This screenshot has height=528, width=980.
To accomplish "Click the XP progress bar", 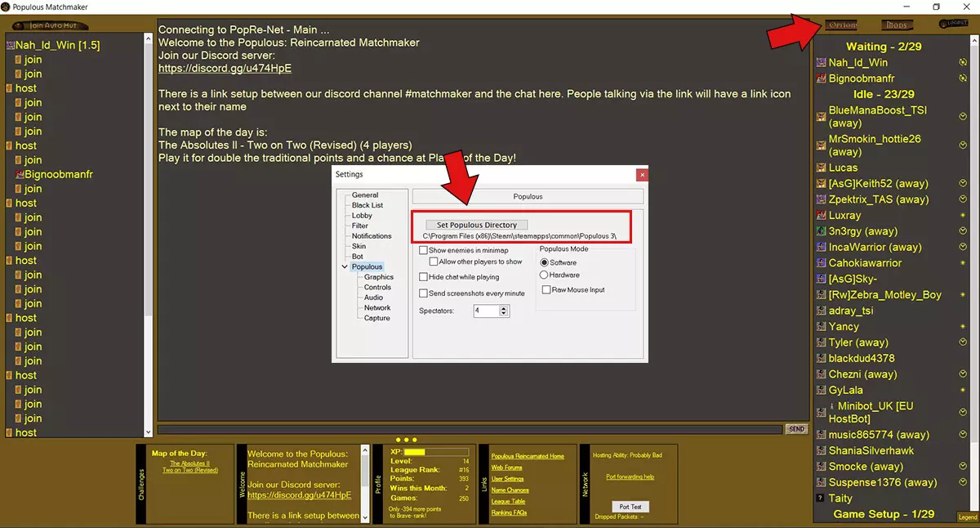I will 436,451.
